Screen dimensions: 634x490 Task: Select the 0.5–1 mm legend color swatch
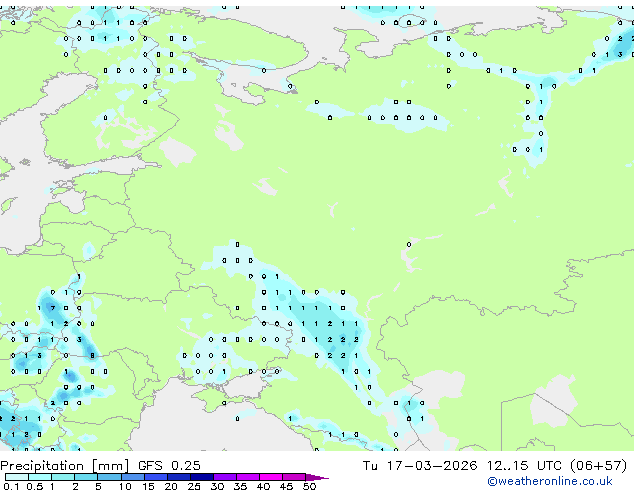(40, 477)
